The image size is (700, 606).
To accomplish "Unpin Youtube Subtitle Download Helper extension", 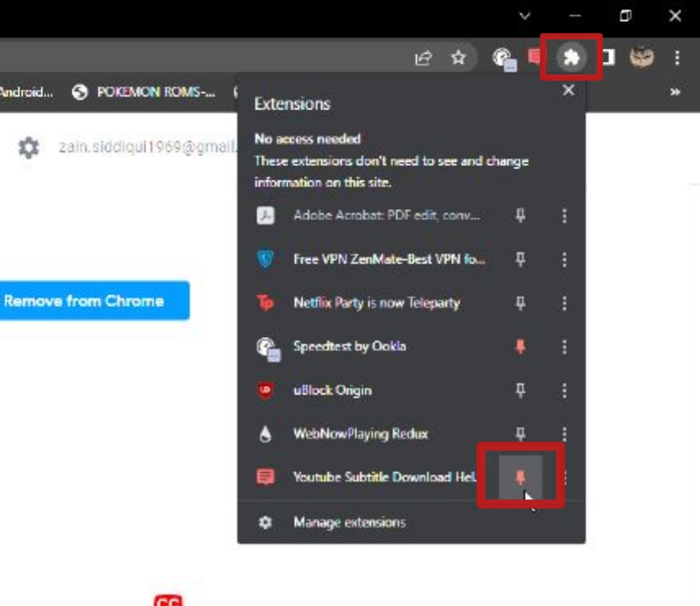I will 521,478.
